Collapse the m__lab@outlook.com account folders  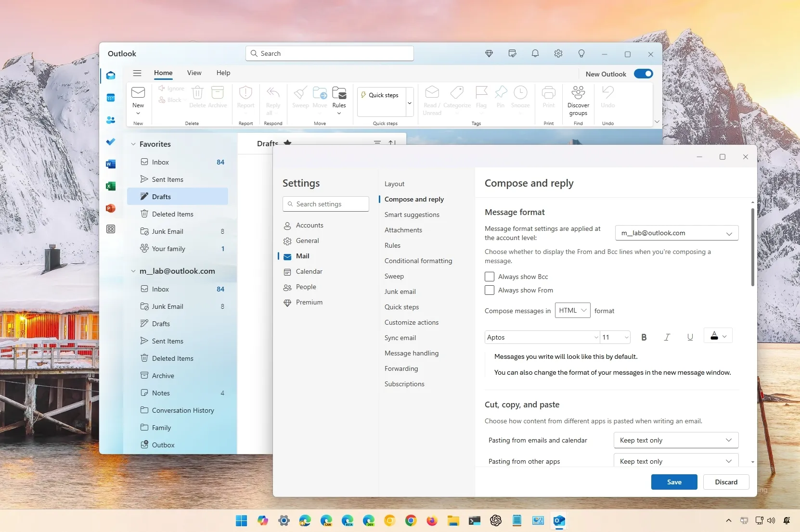click(x=133, y=271)
